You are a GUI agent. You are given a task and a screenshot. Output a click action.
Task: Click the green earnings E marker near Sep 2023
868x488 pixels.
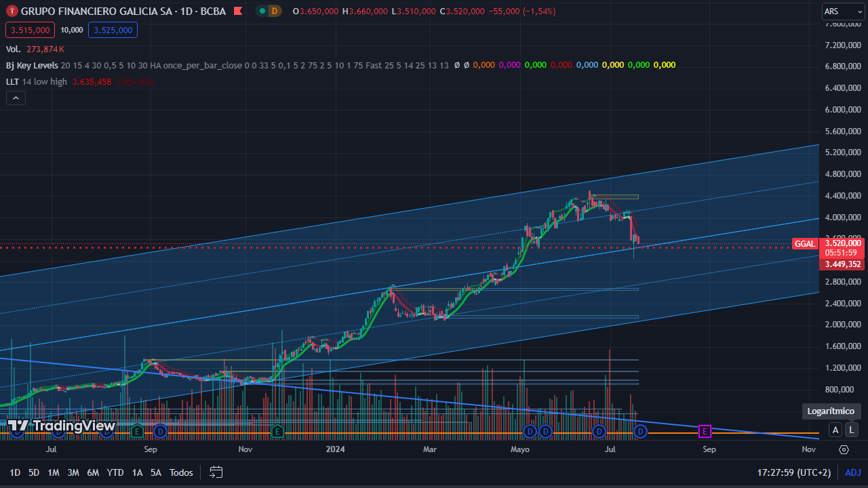click(137, 430)
